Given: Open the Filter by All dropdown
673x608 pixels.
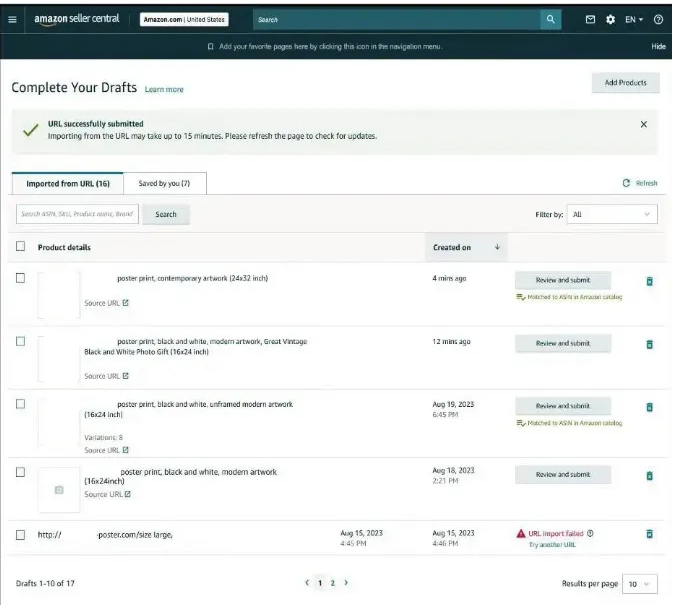Looking at the screenshot, I should pyautogui.click(x=612, y=214).
